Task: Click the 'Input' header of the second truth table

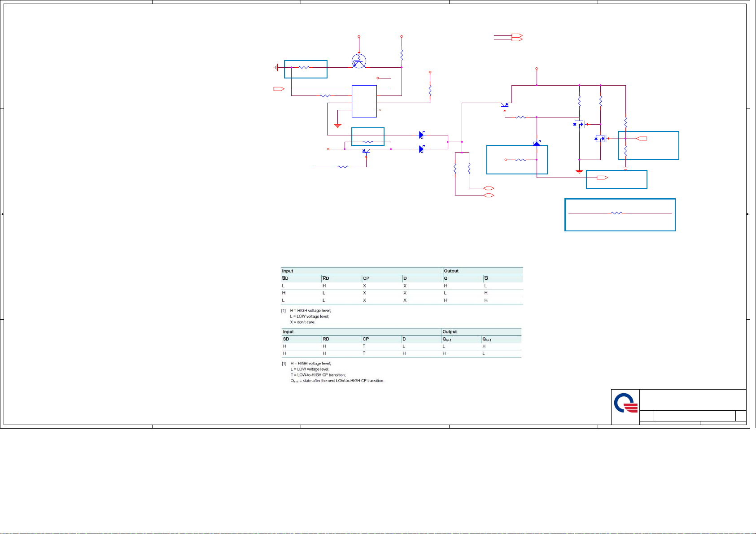Action: coord(288,332)
